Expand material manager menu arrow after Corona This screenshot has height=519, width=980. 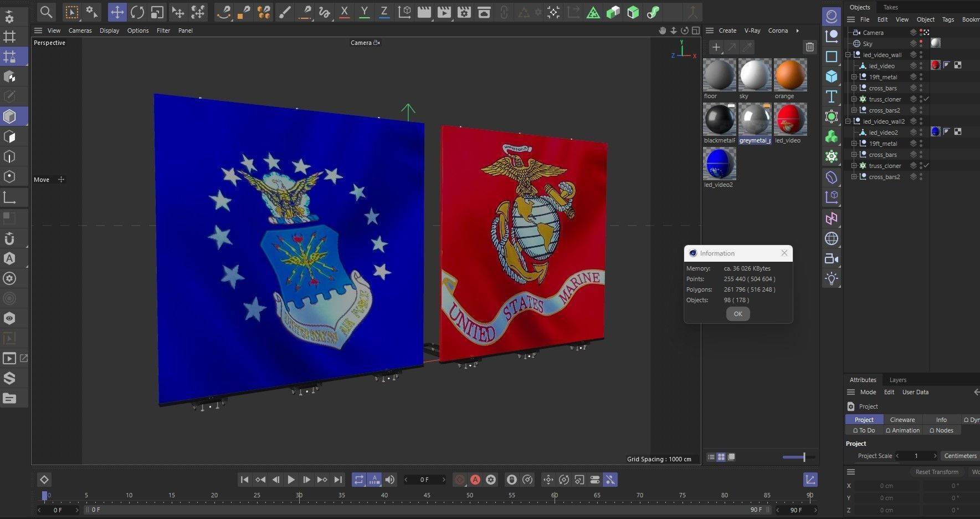pos(797,30)
